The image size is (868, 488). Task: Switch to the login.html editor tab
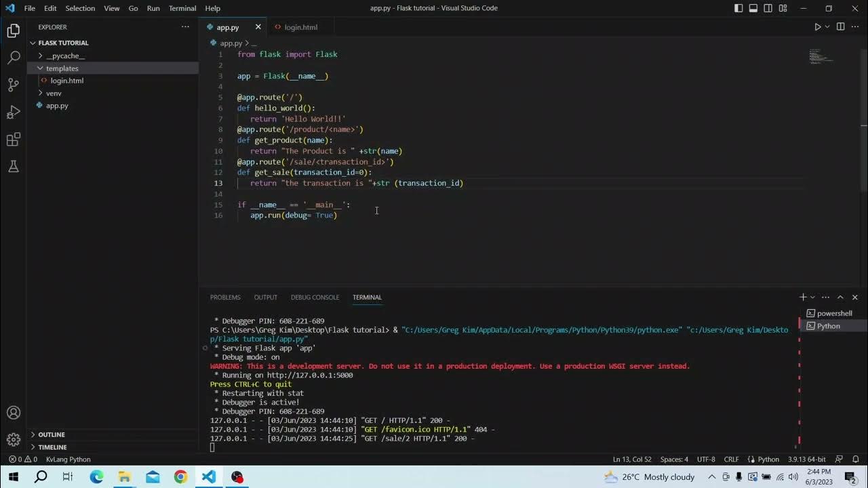(x=301, y=27)
